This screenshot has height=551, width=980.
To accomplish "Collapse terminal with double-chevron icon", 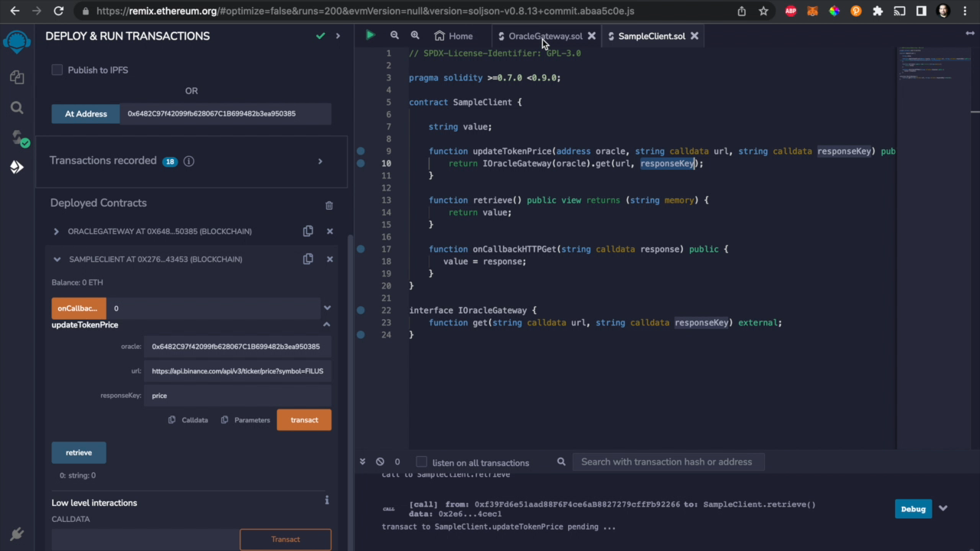I will pos(364,461).
